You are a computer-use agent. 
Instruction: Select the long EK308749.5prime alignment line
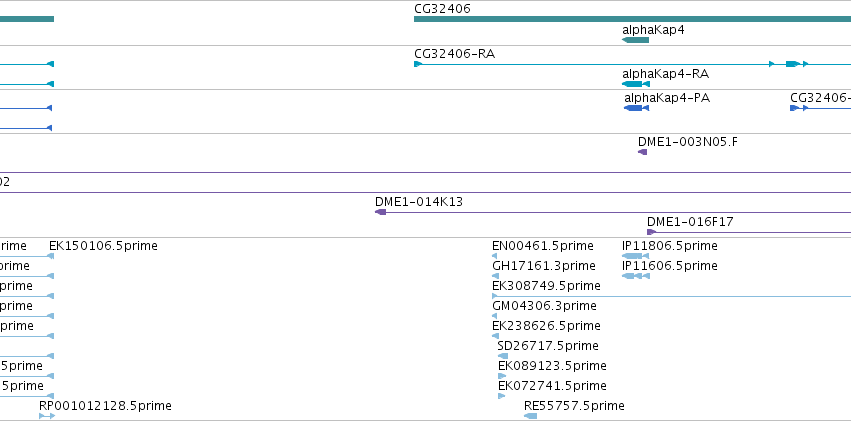pos(671,296)
